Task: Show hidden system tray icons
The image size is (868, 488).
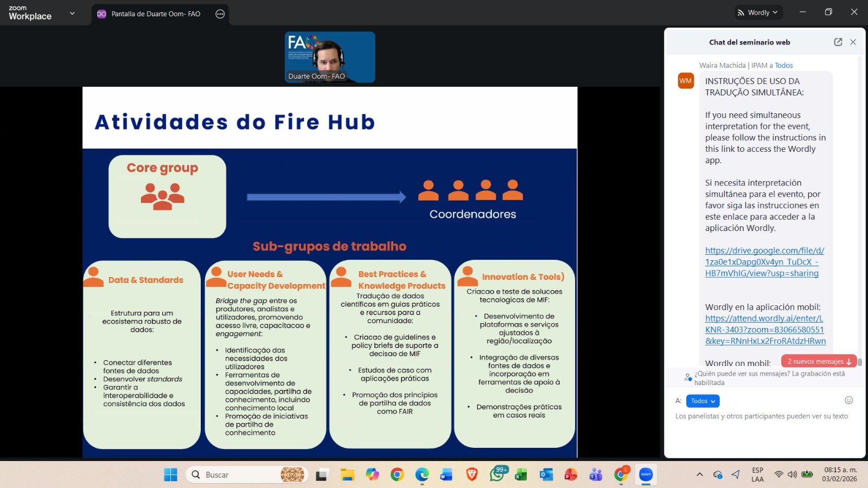Action: 699,474
